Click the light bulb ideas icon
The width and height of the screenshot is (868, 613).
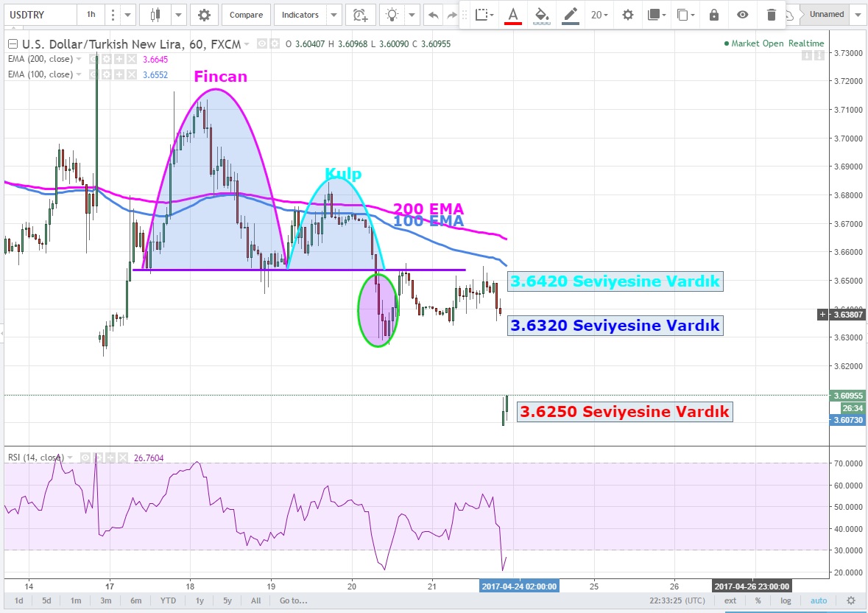tap(393, 15)
